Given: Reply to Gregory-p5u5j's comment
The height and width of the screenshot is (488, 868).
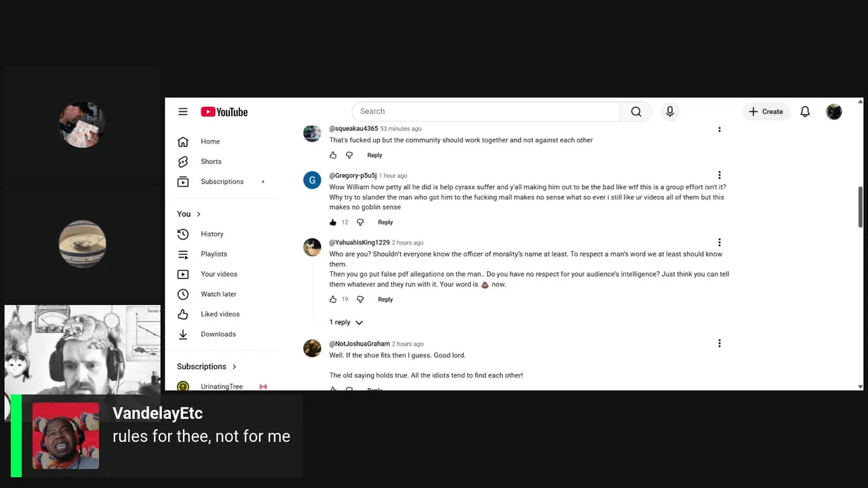Looking at the screenshot, I should [385, 222].
